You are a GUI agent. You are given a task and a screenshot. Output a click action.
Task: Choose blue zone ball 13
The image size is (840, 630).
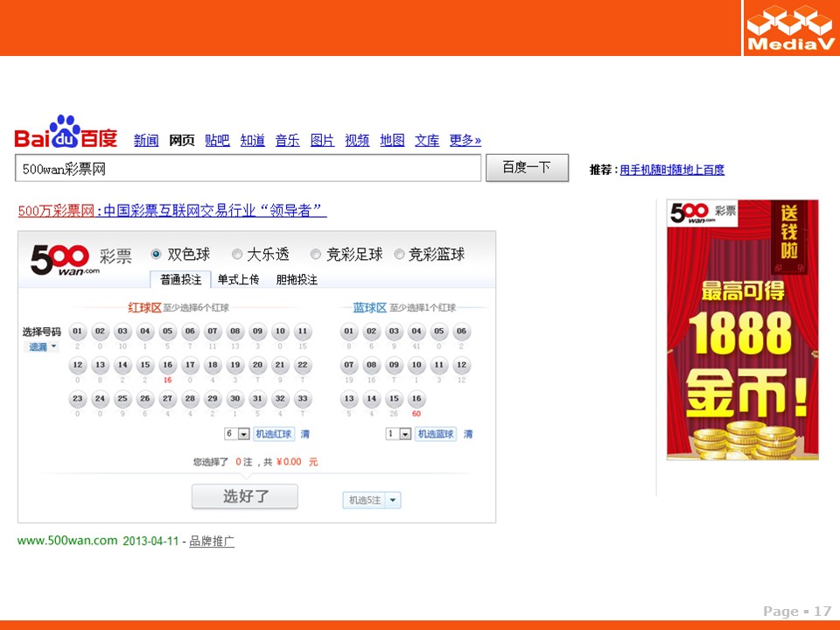coord(349,398)
